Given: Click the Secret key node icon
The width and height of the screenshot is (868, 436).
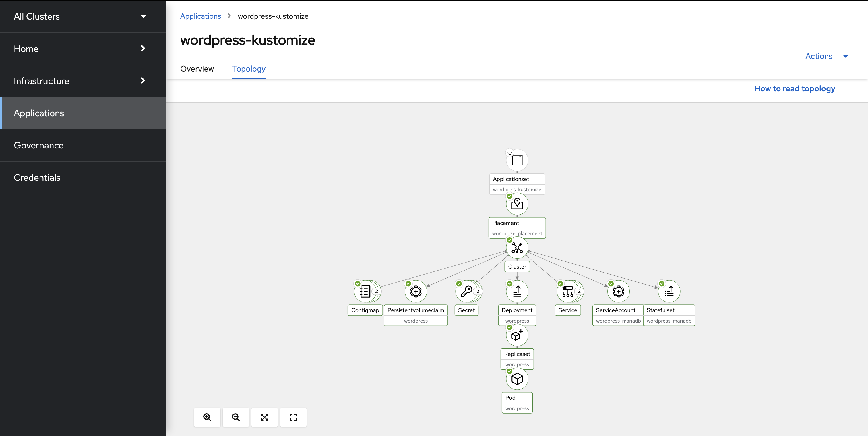Looking at the screenshot, I should pos(466,291).
